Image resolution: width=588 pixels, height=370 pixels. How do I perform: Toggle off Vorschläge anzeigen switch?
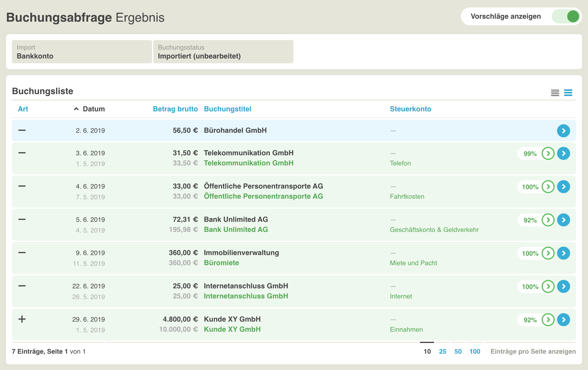[566, 16]
